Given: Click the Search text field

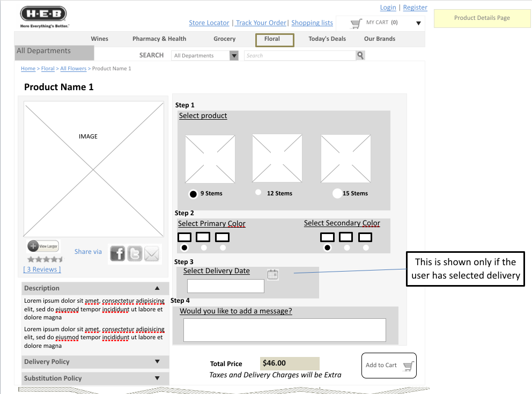Looking at the screenshot, I should tap(300, 55).
